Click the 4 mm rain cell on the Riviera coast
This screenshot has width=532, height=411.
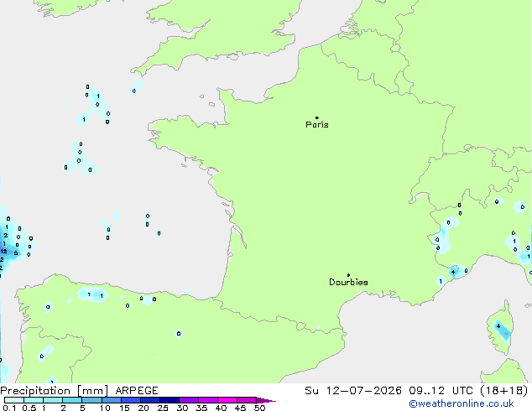453,272
